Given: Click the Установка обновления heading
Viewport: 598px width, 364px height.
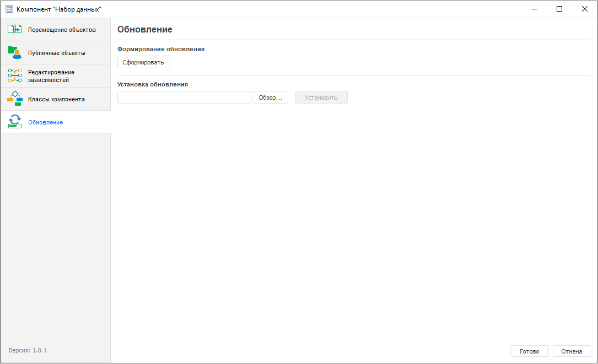Looking at the screenshot, I should [153, 84].
